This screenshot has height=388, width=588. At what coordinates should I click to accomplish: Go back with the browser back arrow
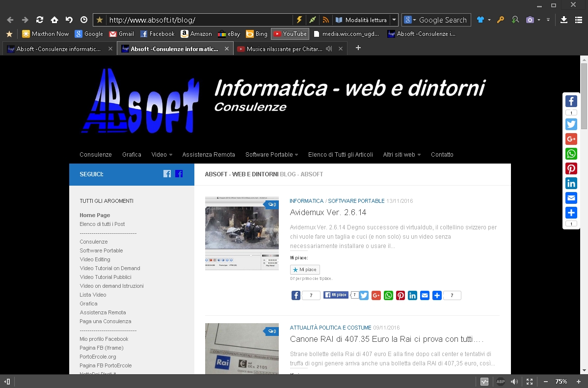[x=10, y=20]
